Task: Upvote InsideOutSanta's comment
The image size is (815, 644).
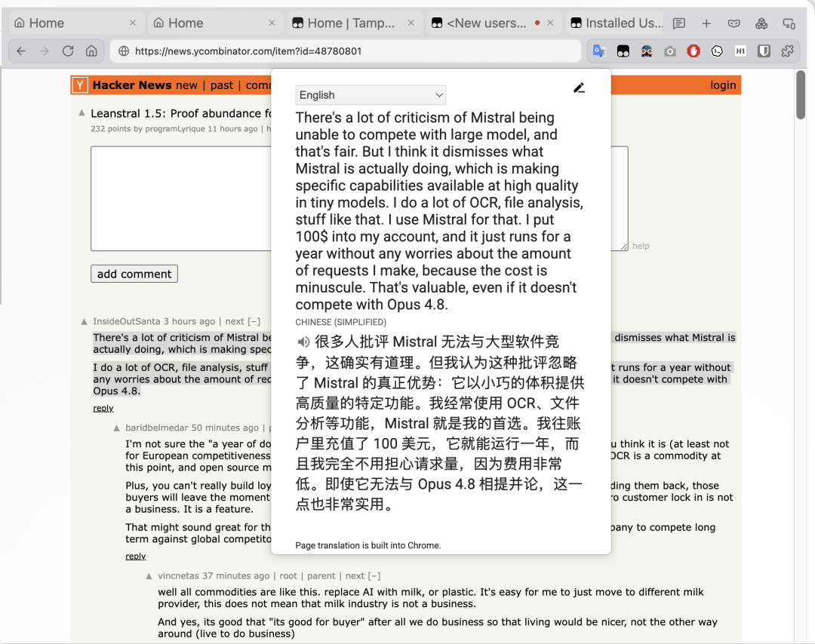Action: tap(85, 322)
